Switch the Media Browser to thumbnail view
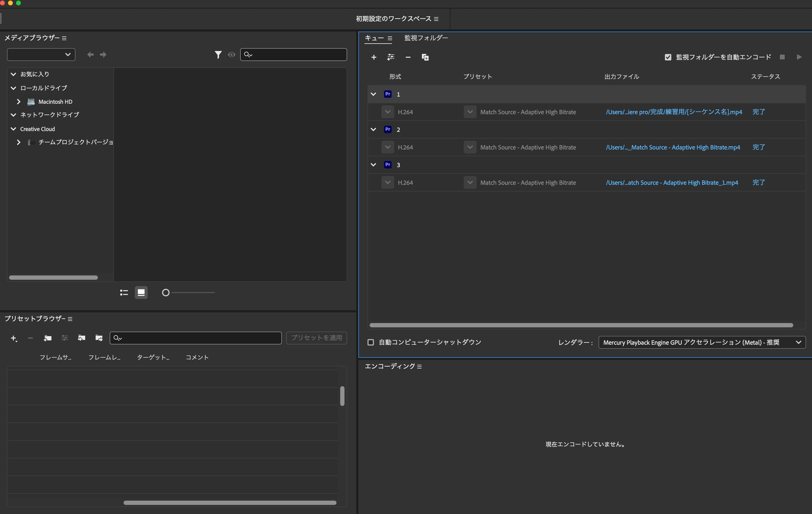812x514 pixels. pyautogui.click(x=141, y=292)
